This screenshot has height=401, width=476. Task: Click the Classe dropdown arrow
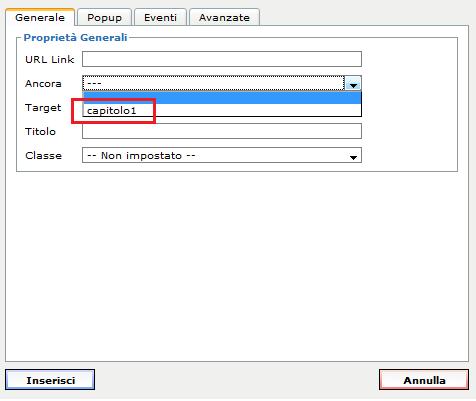(x=353, y=157)
